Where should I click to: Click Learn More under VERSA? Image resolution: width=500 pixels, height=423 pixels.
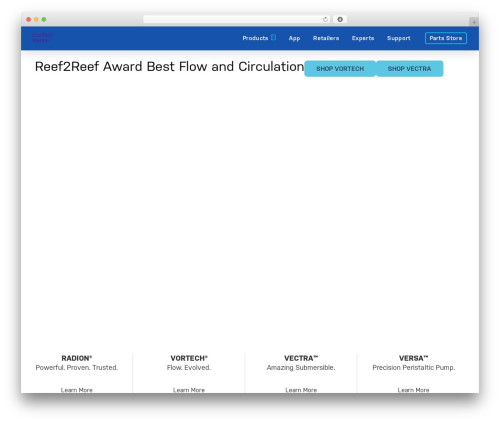pos(413,390)
